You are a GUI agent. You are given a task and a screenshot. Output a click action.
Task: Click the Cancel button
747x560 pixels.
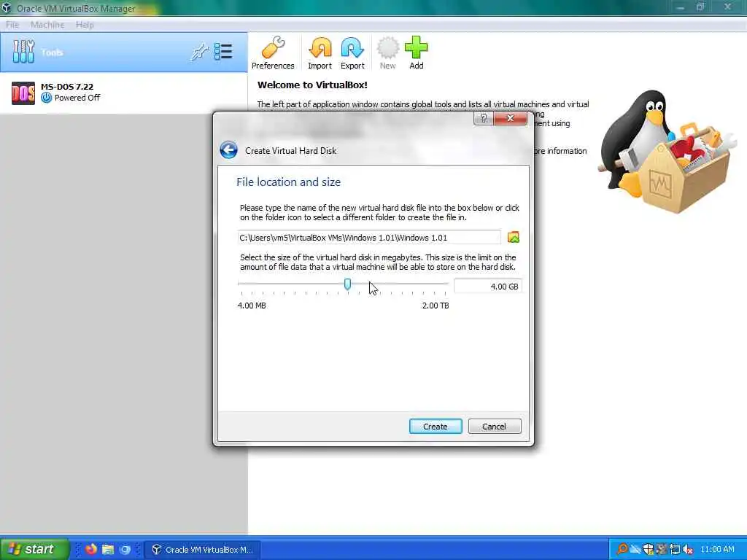coord(495,426)
